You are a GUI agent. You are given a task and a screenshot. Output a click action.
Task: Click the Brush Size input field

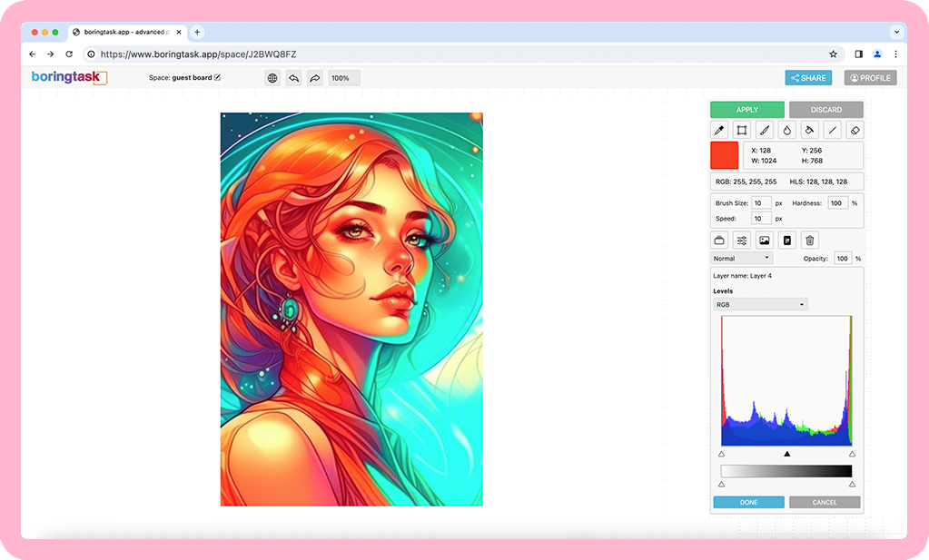coord(761,203)
